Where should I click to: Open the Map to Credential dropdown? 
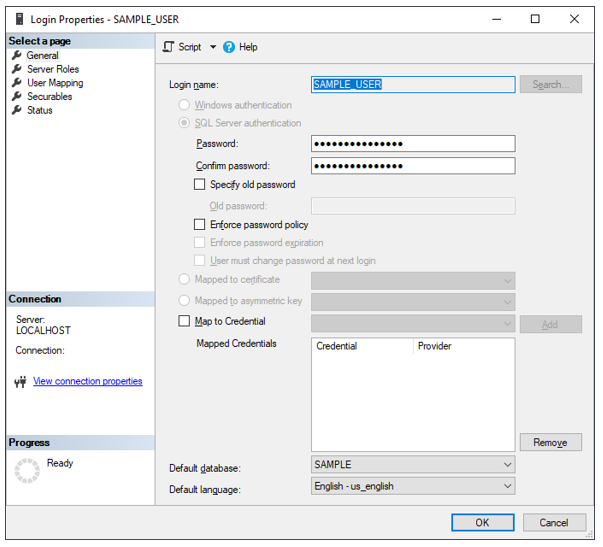[413, 324]
